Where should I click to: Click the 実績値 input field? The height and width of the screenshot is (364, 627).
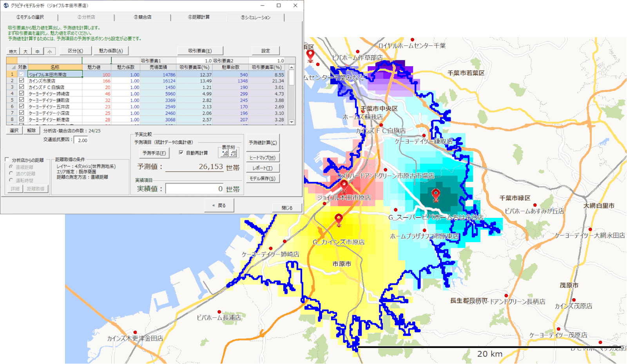pos(194,189)
